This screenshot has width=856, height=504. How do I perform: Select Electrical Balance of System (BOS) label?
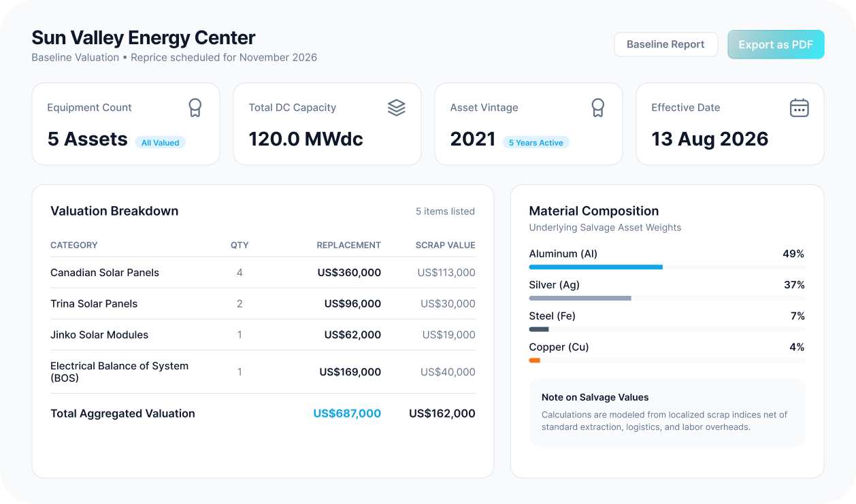click(119, 372)
